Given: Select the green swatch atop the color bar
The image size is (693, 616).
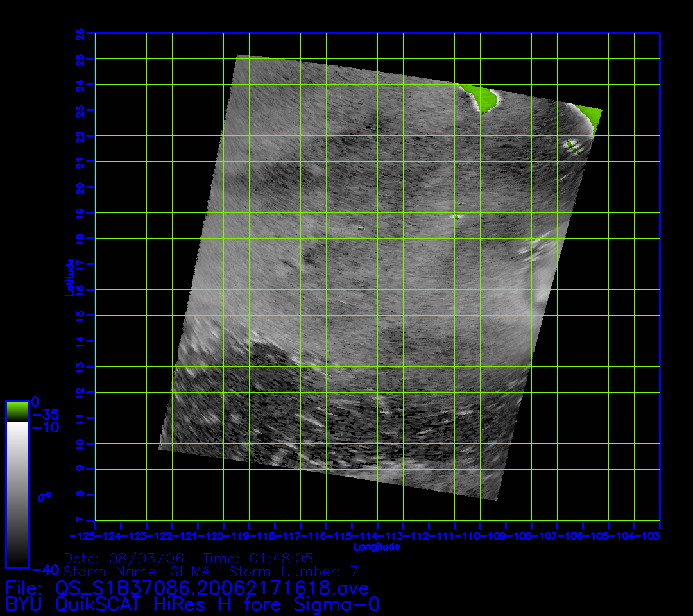Looking at the screenshot, I should pyautogui.click(x=17, y=411).
